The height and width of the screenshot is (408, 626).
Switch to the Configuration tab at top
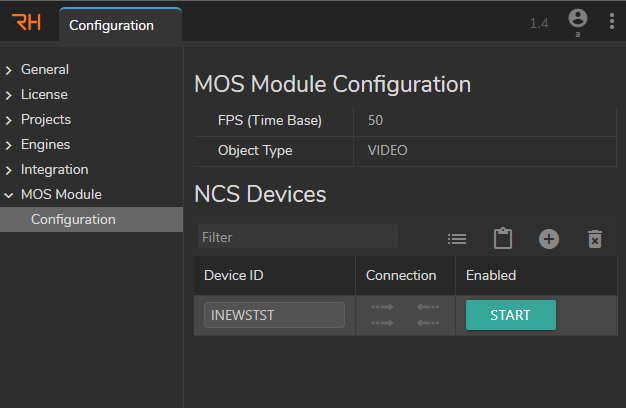pos(112,25)
